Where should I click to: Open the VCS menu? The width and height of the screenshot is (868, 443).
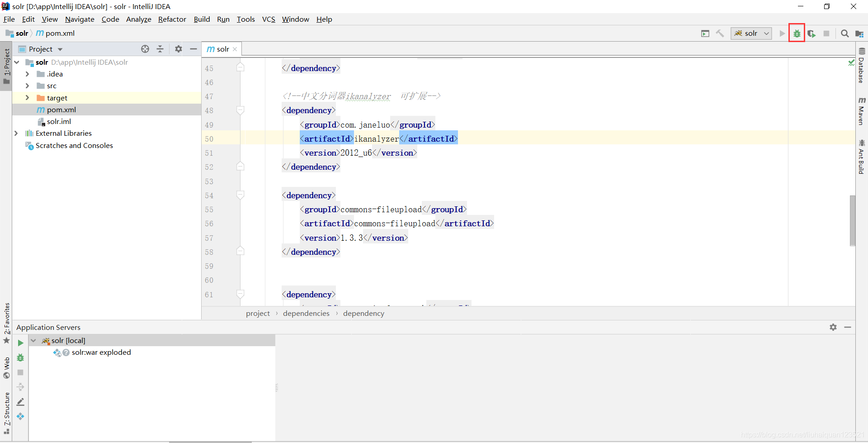pyautogui.click(x=269, y=19)
